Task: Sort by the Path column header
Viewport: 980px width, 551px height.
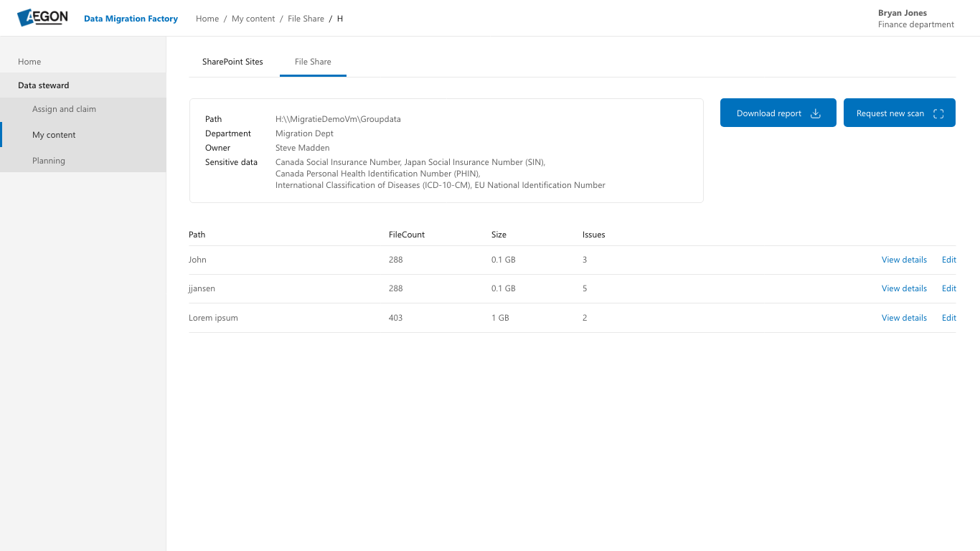Action: (197, 235)
